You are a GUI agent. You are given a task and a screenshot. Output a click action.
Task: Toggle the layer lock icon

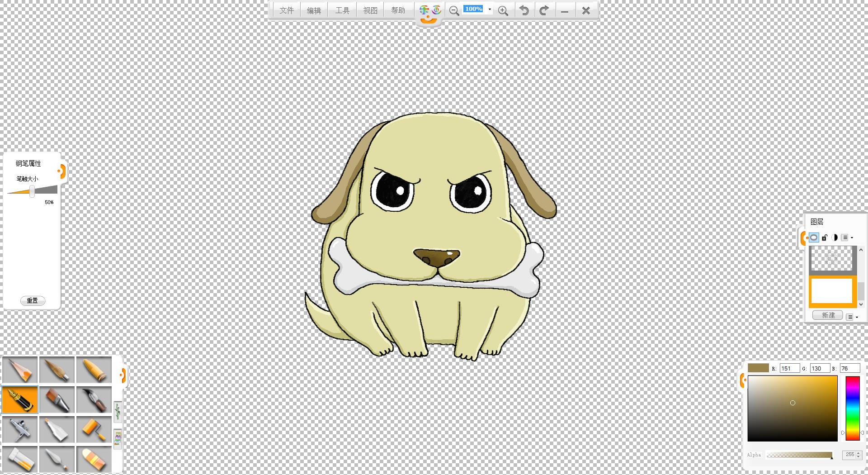825,237
